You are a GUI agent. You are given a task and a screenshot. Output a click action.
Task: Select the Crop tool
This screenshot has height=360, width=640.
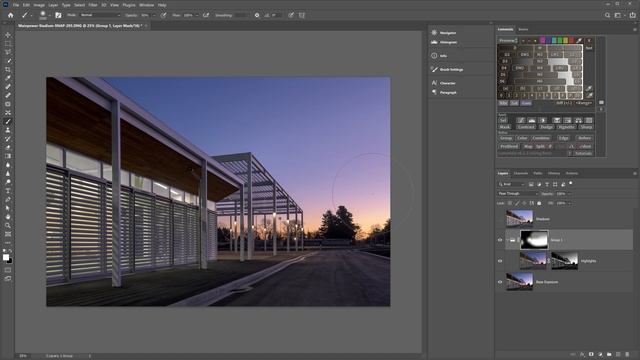point(8,69)
